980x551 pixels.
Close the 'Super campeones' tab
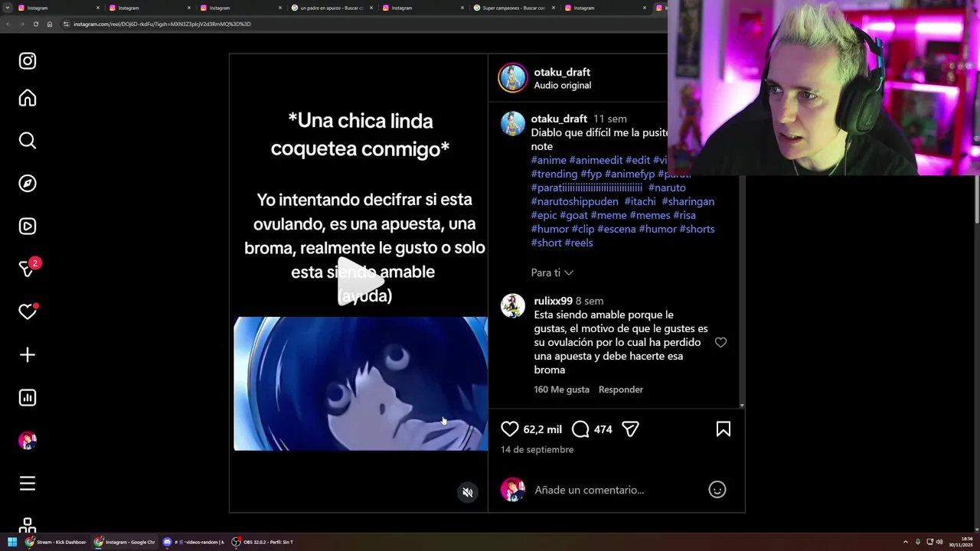554,8
